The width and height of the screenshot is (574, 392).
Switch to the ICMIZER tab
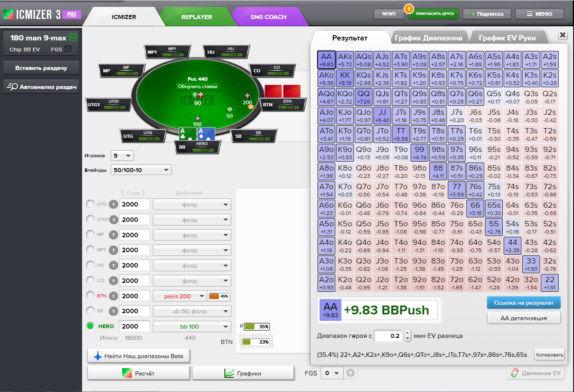(124, 17)
